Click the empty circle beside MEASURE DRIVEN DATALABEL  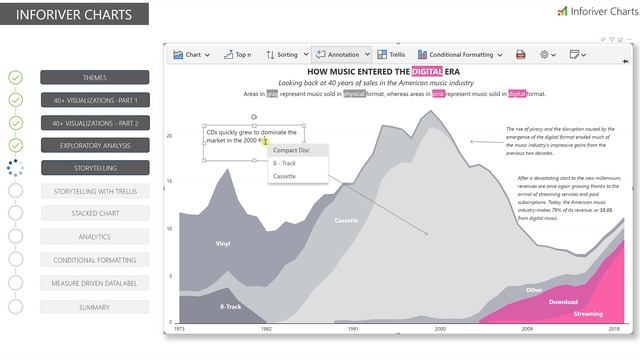16,283
